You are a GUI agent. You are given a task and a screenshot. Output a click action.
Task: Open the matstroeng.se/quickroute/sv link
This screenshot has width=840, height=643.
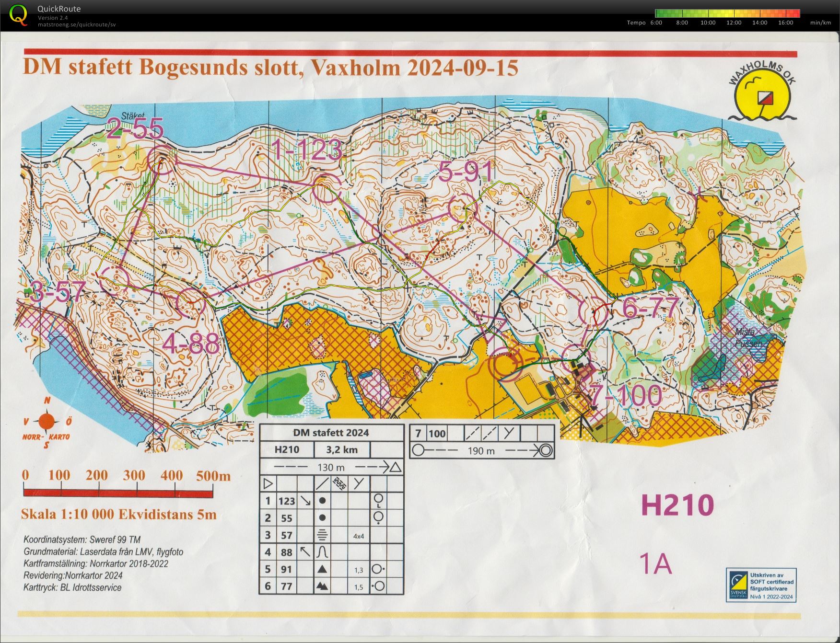point(77,24)
